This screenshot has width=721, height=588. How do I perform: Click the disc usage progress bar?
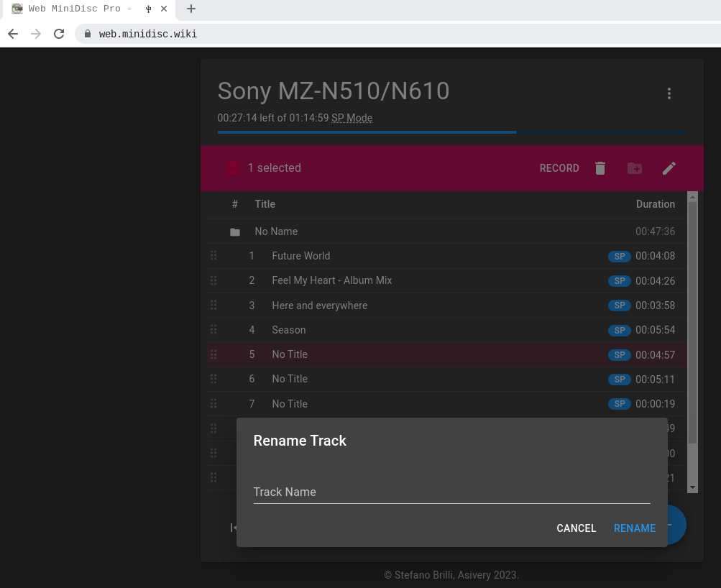coord(451,132)
